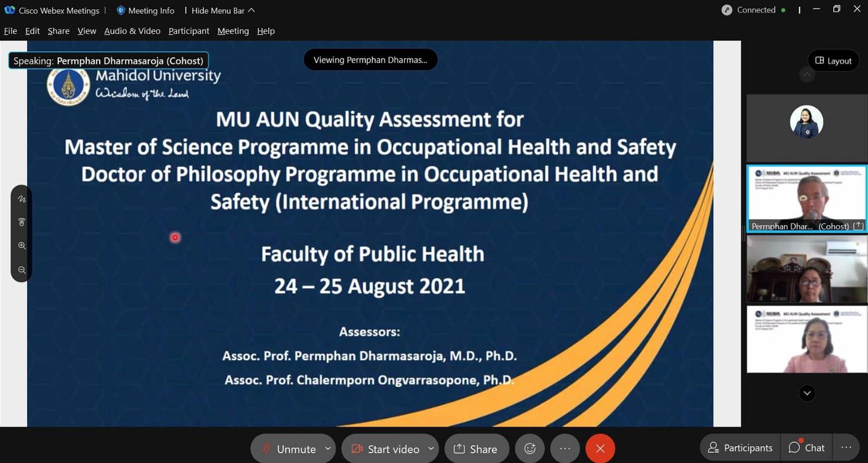Screen dimensions: 868x463
Task: Click the Viewing Permphan Dharmas... pill
Action: 370,60
